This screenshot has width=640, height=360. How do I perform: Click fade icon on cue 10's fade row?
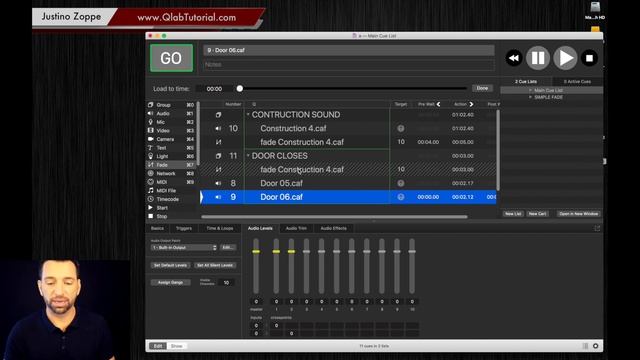(218, 142)
